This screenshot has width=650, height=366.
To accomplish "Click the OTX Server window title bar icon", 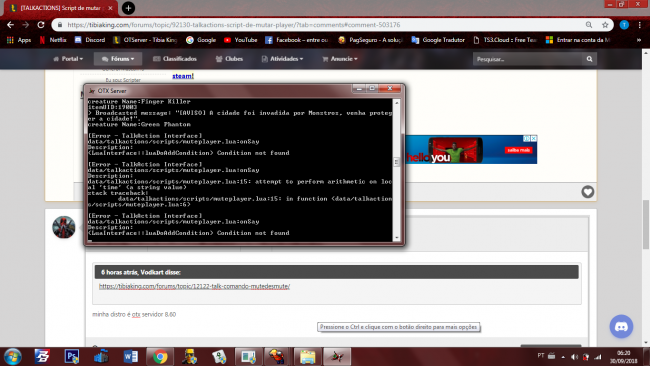I will tap(92, 91).
